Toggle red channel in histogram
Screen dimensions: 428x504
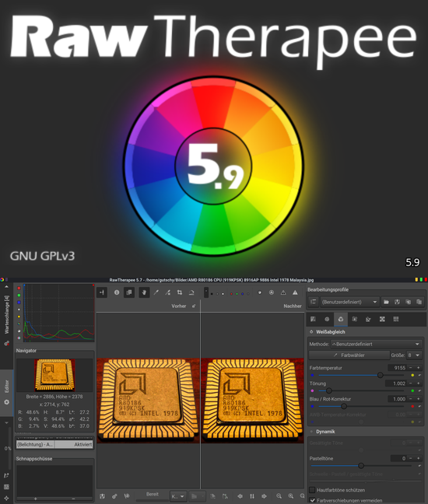point(19,288)
